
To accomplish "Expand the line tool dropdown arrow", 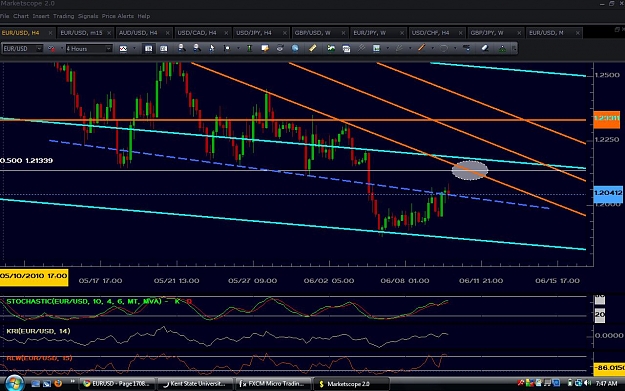I will click(x=432, y=49).
